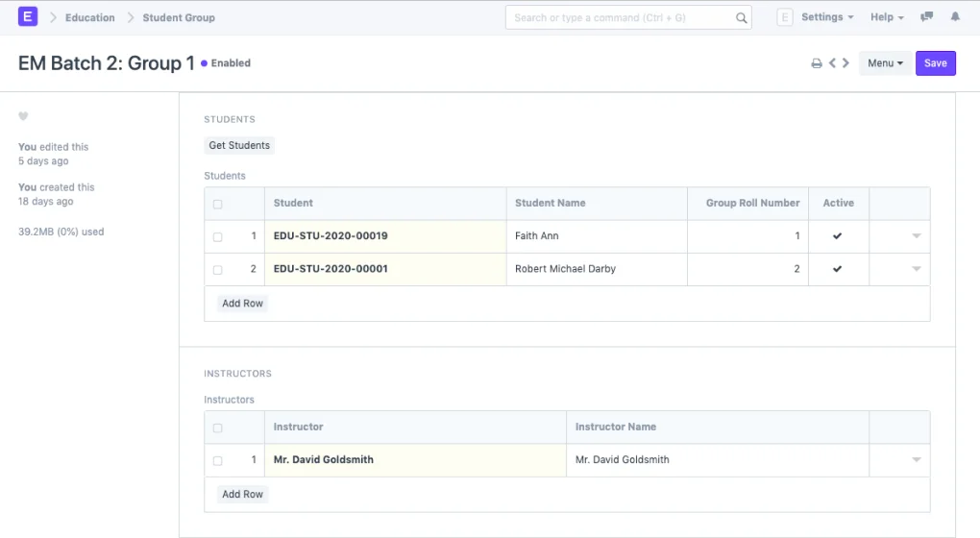
Task: Click Faith Ann's group roll number 1
Action: pos(748,236)
